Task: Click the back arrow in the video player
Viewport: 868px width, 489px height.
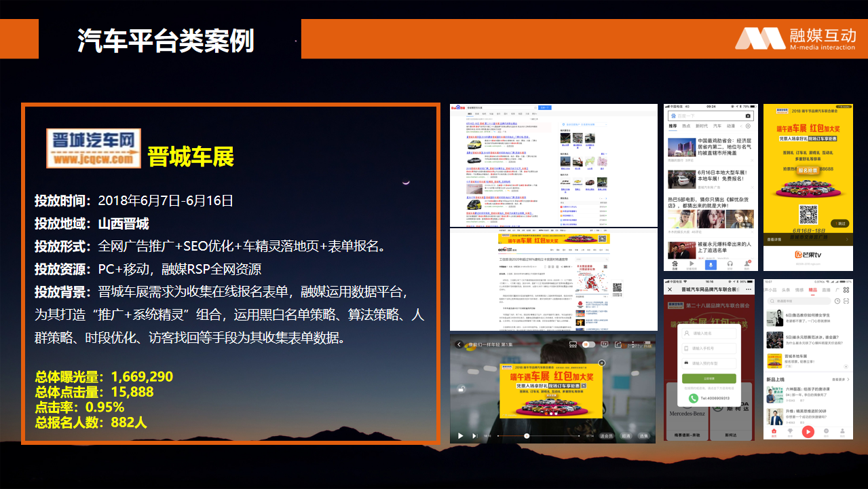Action: click(x=459, y=345)
